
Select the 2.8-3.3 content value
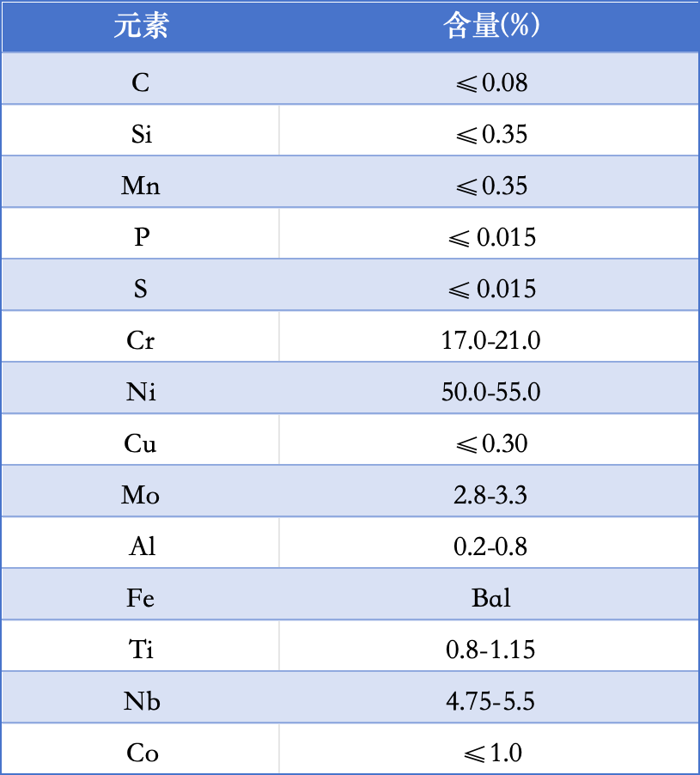coord(490,495)
